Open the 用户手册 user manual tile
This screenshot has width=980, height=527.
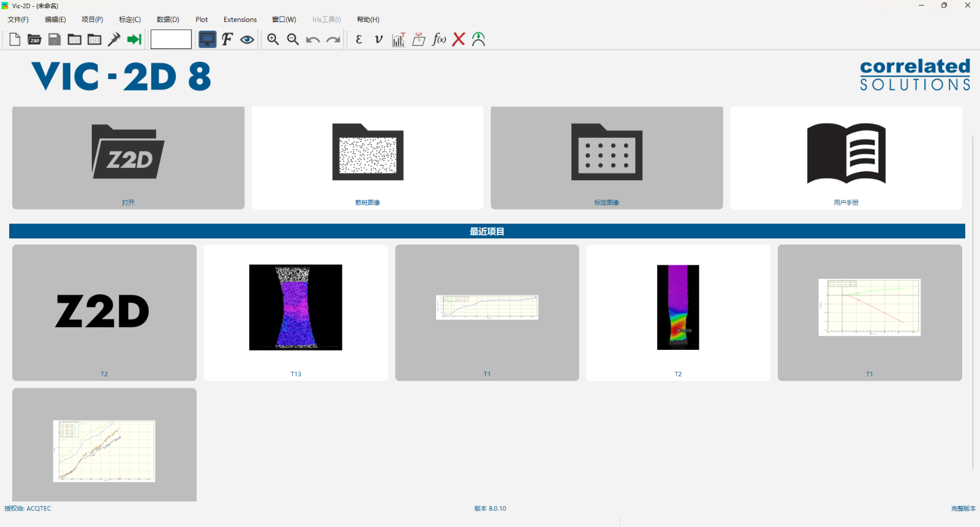pos(846,158)
